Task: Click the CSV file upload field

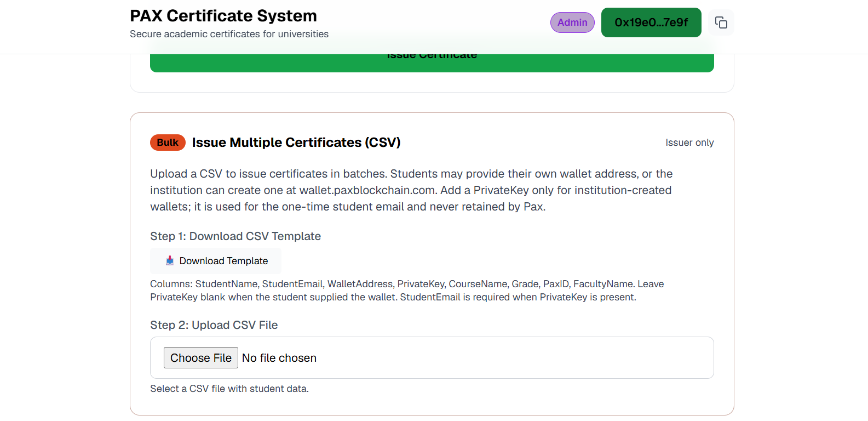Action: (432, 358)
